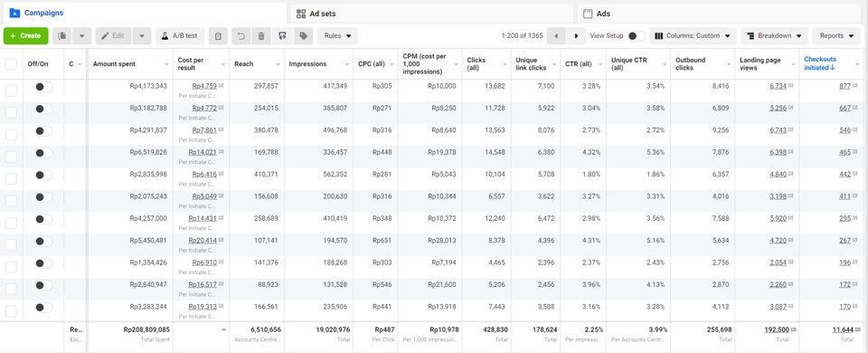This screenshot has width=868, height=353.
Task: Select checkbox for the Rp6,519,828 campaign row
Action: click(x=11, y=157)
